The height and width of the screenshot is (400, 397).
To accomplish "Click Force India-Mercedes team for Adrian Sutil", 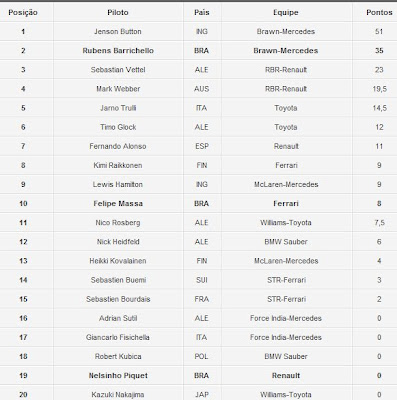I will pyautogui.click(x=286, y=318).
